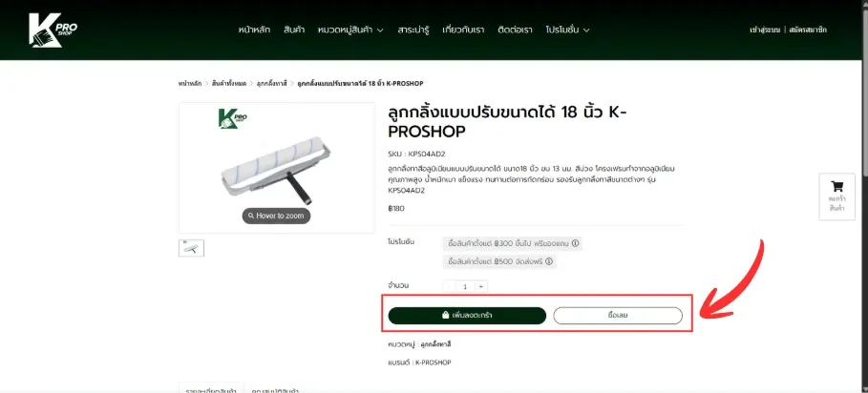This screenshot has width=868, height=393.
Task: Click the ซื้อเลย buy now button
Action: click(618, 316)
